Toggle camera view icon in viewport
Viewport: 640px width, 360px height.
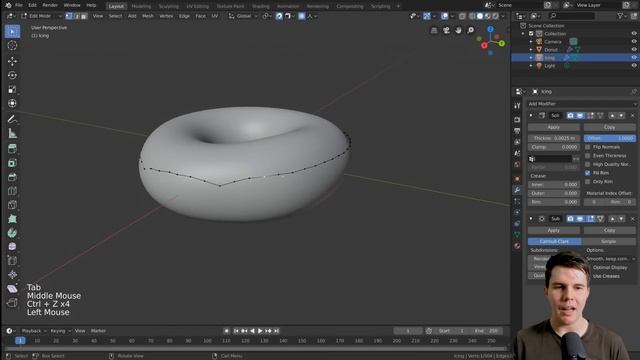click(446, 30)
